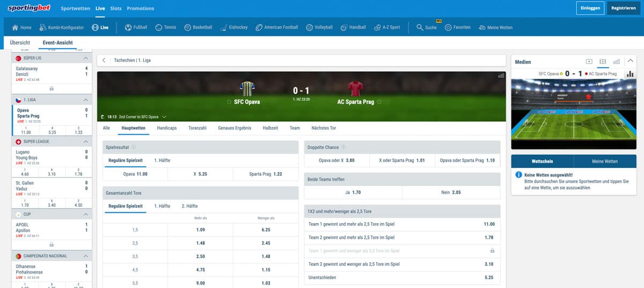Switch the media panel to pitch animation icon

tap(603, 62)
